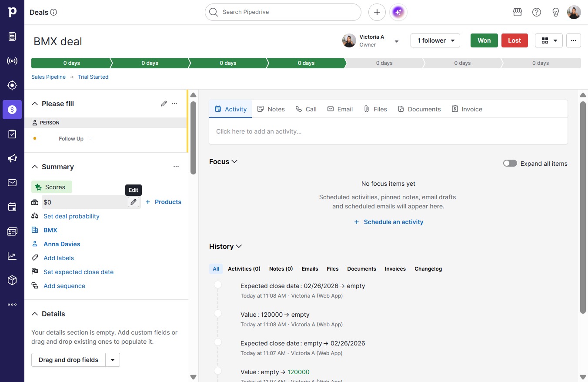Mark the deal as Won

(484, 40)
